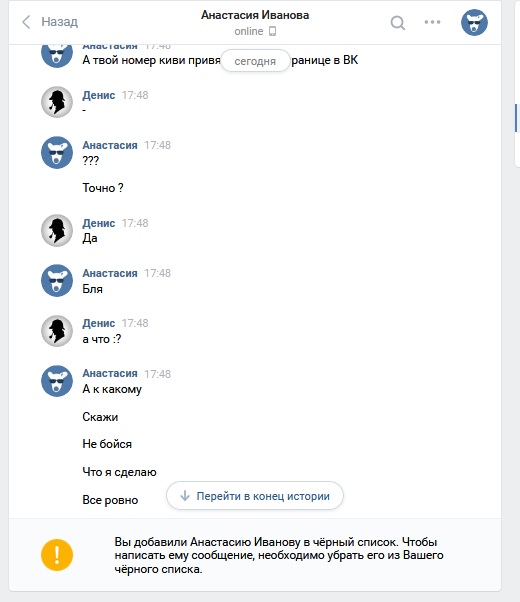Jump using Перейти в конец истории button
This screenshot has height=602, width=520.
pyautogui.click(x=255, y=496)
